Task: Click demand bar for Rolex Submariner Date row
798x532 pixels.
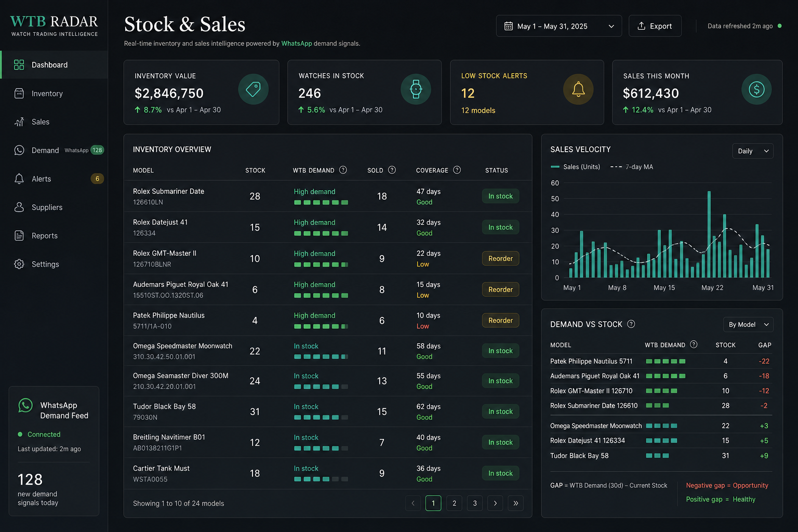Action: click(x=321, y=203)
